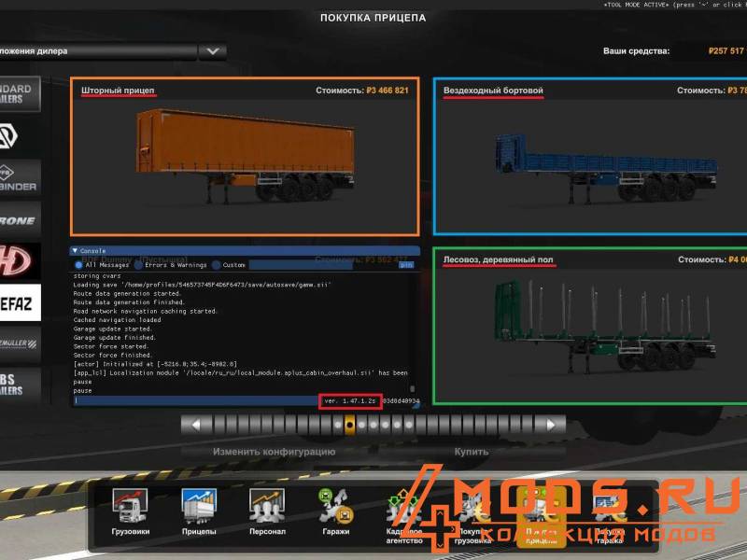
Task: Go to previous trailer page arrow
Action: tap(196, 425)
